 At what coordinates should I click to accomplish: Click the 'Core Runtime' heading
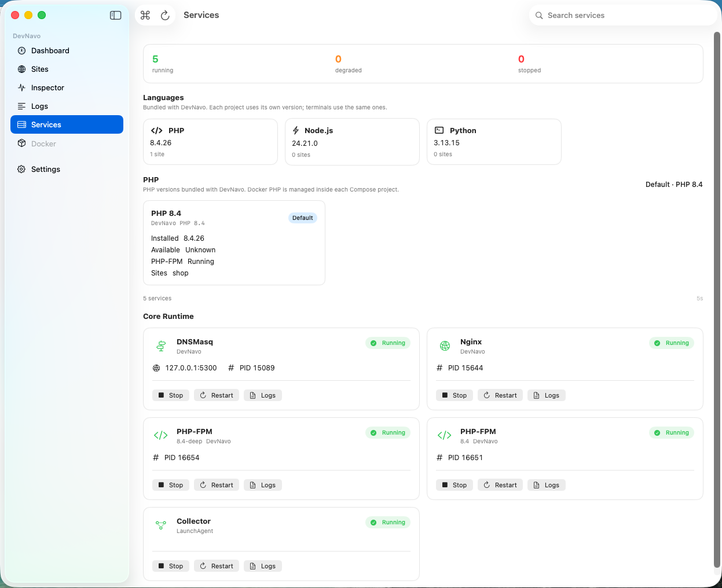pos(168,317)
